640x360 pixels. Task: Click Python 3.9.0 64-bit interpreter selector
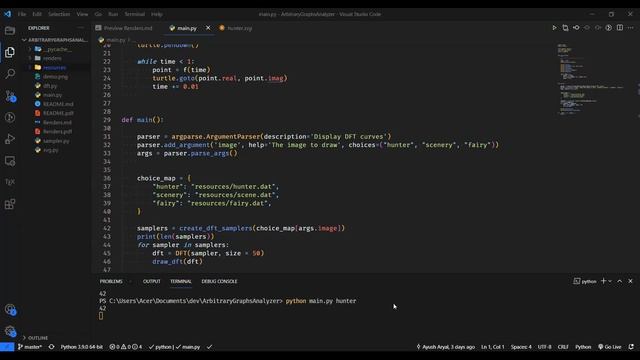82,347
